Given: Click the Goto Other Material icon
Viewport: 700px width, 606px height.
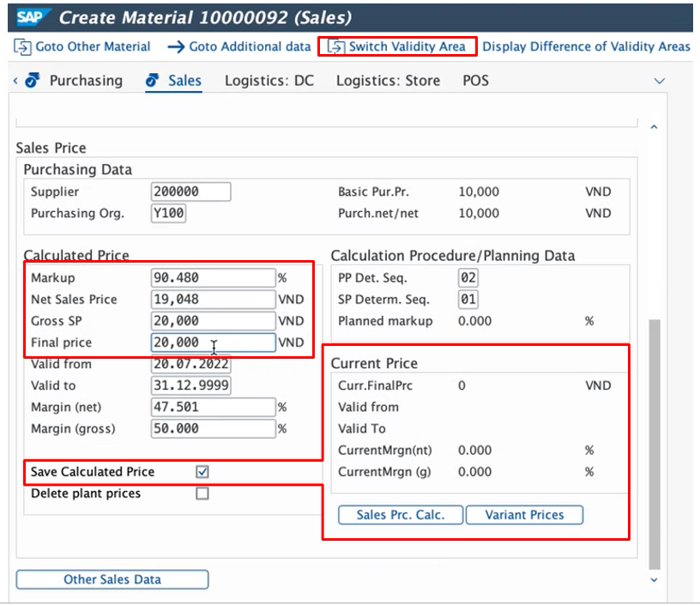Looking at the screenshot, I should coord(22,46).
